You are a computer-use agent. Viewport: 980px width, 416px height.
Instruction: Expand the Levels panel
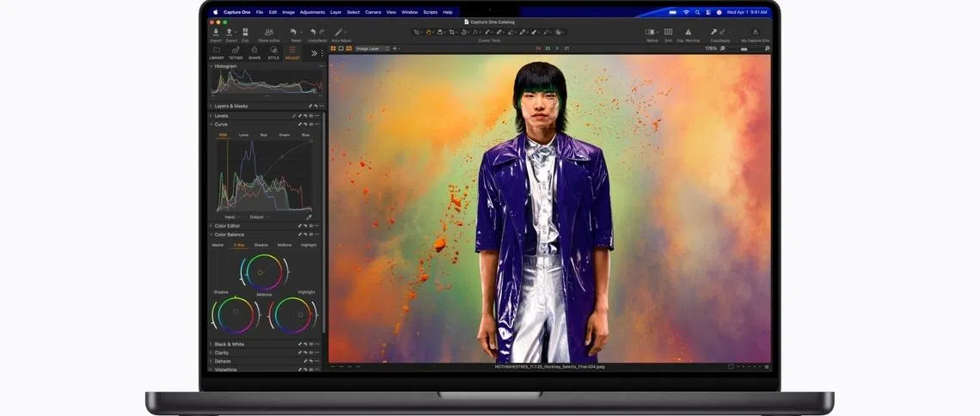[x=211, y=115]
